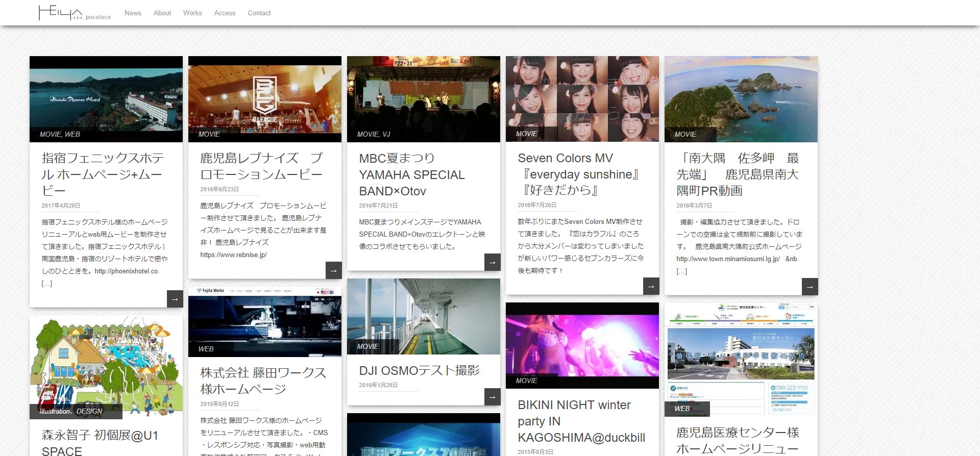Click arrow button on 指宿フェニックスホテル card

pyautogui.click(x=175, y=299)
